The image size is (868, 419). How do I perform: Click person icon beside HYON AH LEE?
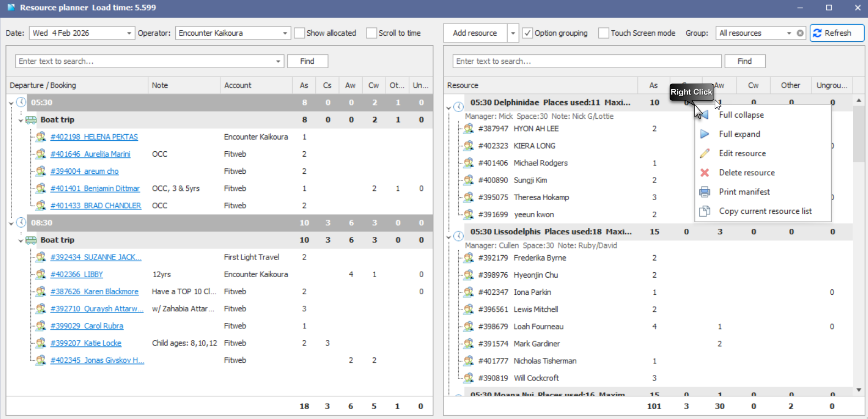point(469,129)
